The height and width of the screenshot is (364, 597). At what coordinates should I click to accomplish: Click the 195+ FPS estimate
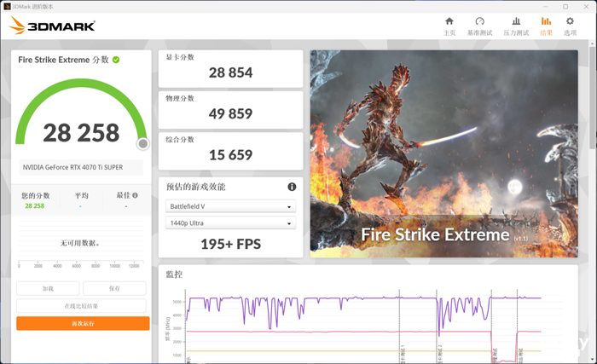[x=231, y=244]
